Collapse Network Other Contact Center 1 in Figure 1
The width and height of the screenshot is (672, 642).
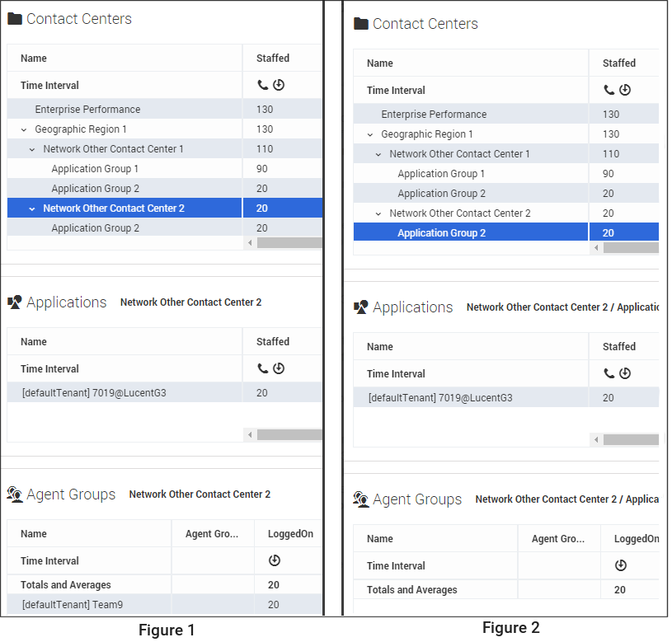click(32, 149)
